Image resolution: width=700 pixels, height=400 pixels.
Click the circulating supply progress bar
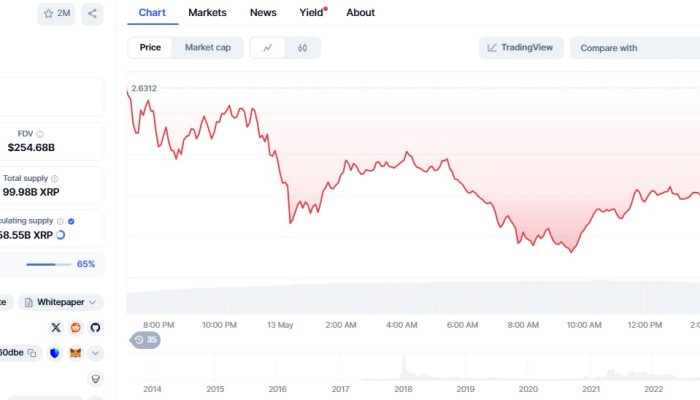(x=48, y=264)
